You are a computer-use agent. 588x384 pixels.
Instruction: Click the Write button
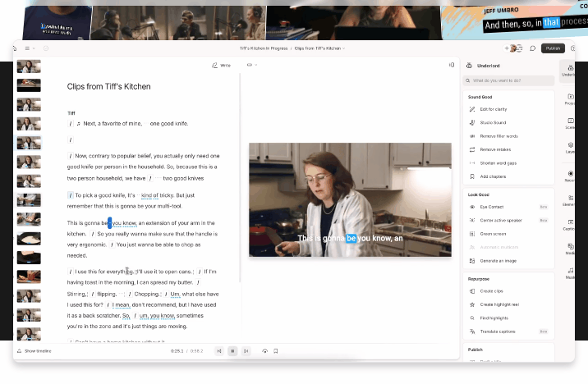tap(221, 65)
